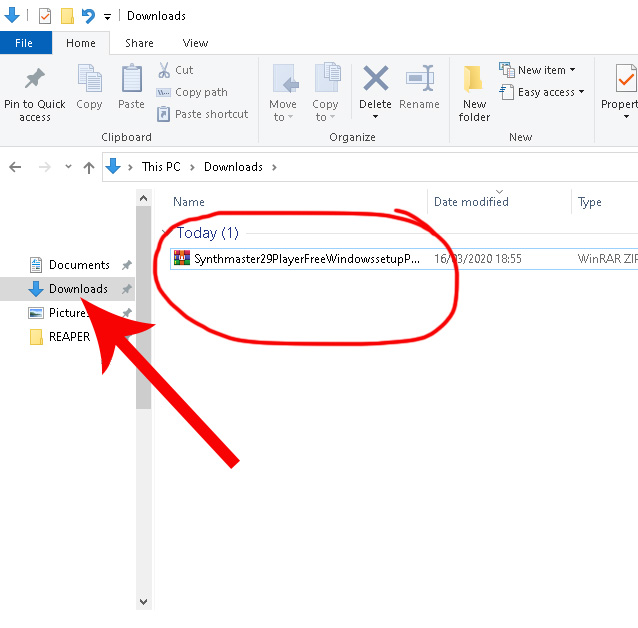This screenshot has width=638, height=628.
Task: Switch to the Share ribbon tab
Action: [x=139, y=43]
